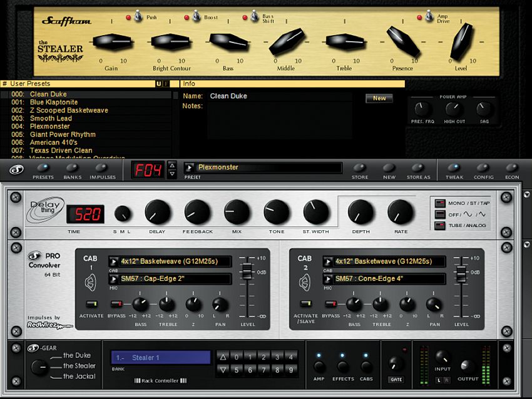The height and width of the screenshot is (399, 532).
Task: Toggle Cab 2 Activate/Slave switch
Action: tap(305, 304)
